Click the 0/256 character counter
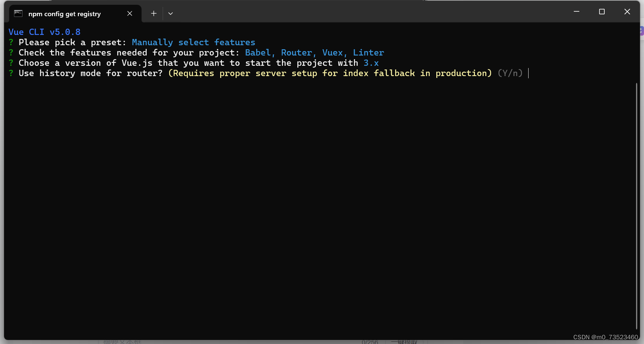The image size is (644, 344). pyautogui.click(x=370, y=341)
